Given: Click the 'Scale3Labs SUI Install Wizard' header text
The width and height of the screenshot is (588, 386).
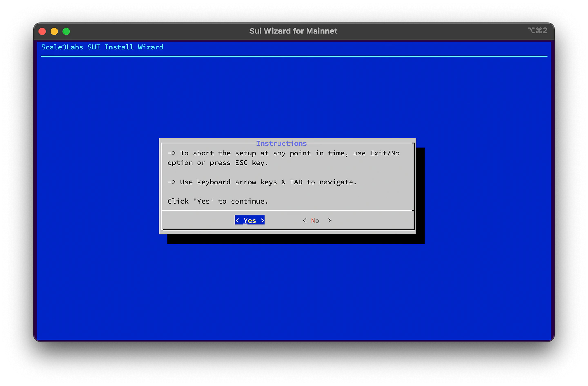Looking at the screenshot, I should point(102,47).
